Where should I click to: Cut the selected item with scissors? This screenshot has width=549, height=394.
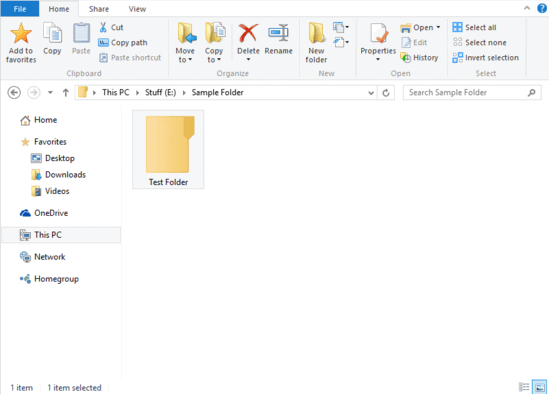coord(111,27)
